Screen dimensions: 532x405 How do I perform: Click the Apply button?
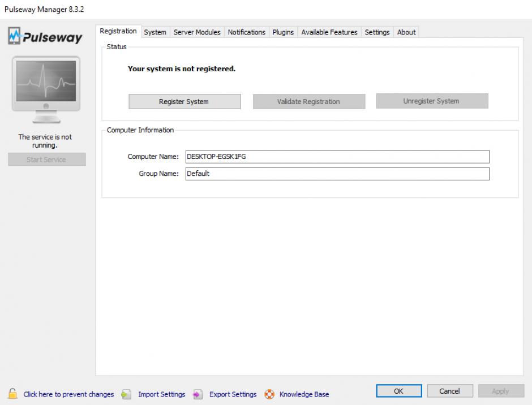tap(501, 391)
